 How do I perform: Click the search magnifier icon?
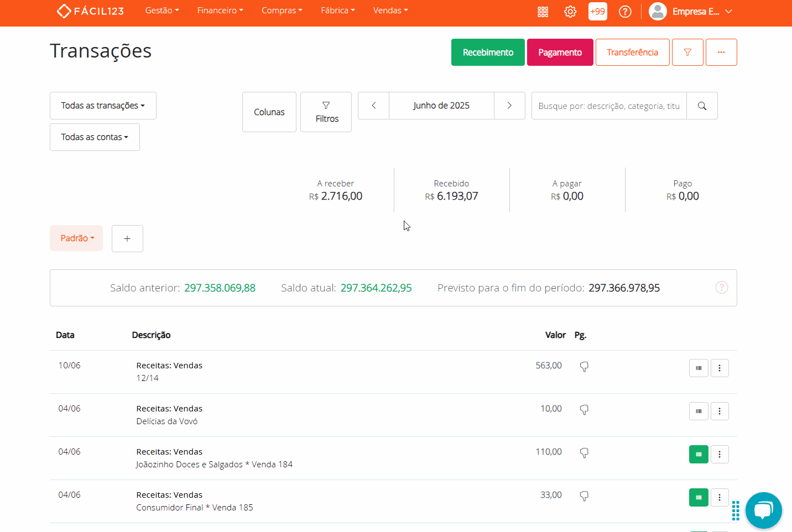click(702, 106)
